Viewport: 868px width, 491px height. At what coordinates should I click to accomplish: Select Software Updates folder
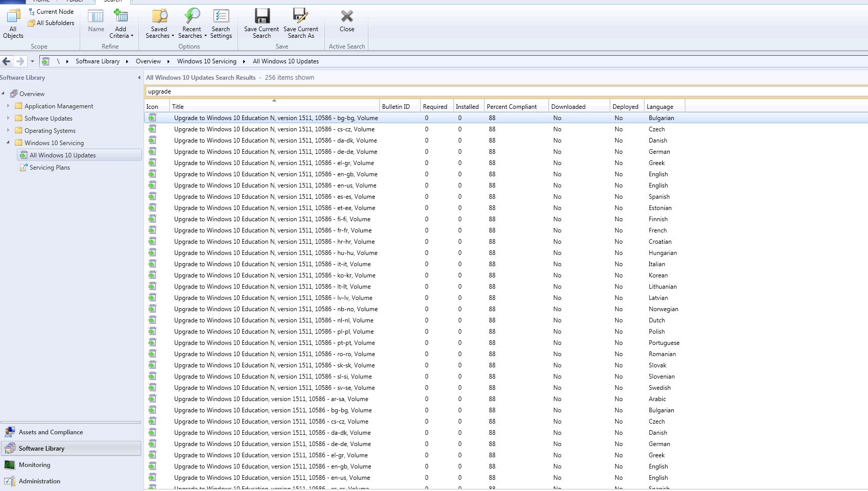49,119
